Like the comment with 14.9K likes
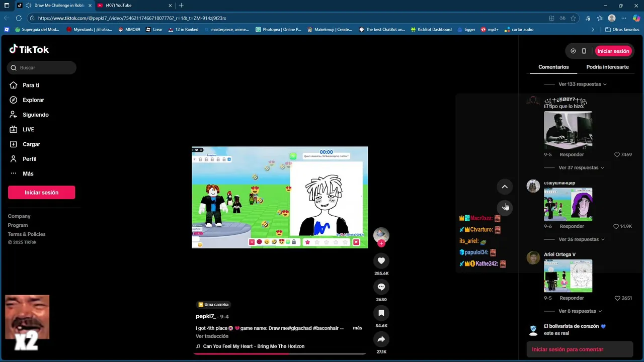Image resolution: width=644 pixels, height=362 pixels. point(616,226)
